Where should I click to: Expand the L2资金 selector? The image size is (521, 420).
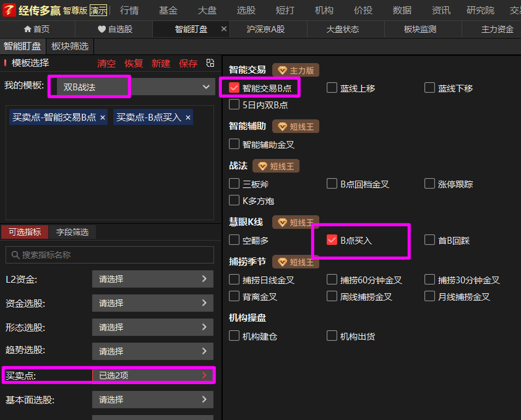153,280
